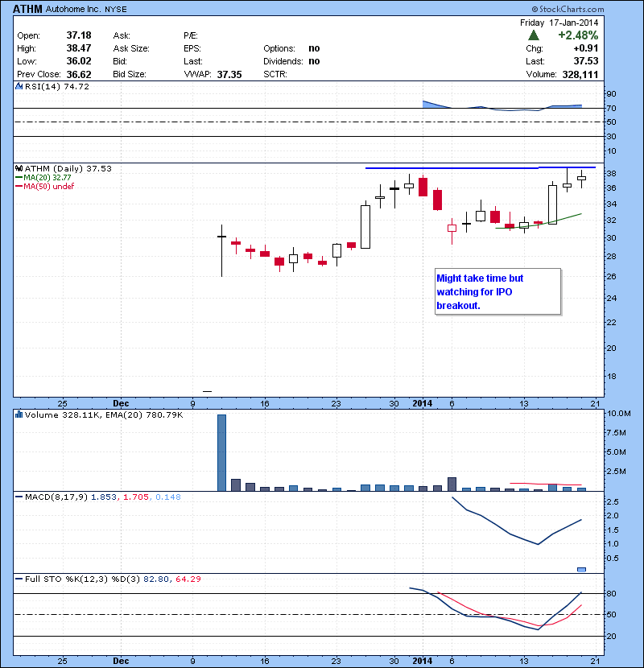644x668 pixels.
Task: Click the Low value 36.02
Action: [x=79, y=61]
